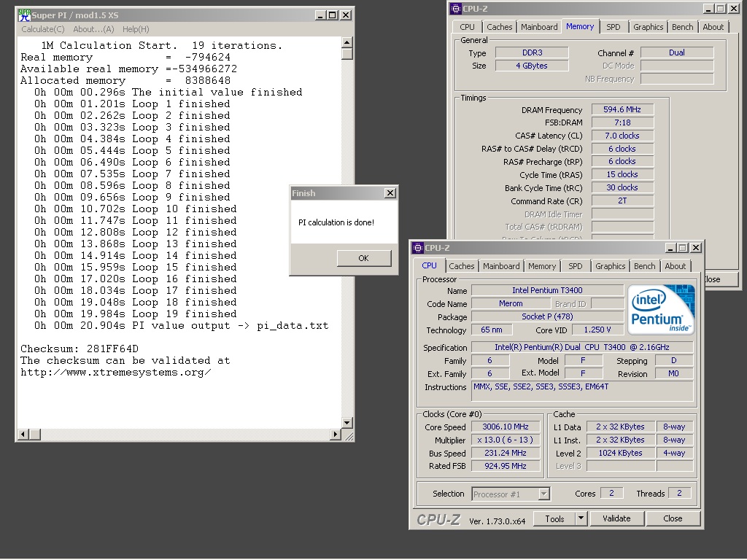Open About tab in front CPU-Z window
747x560 pixels.
[675, 266]
